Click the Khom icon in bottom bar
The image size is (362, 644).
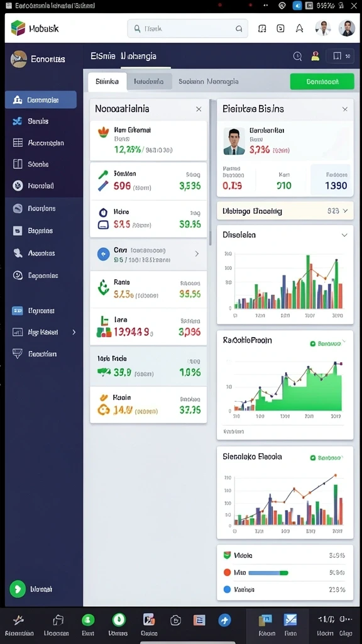coord(266,619)
